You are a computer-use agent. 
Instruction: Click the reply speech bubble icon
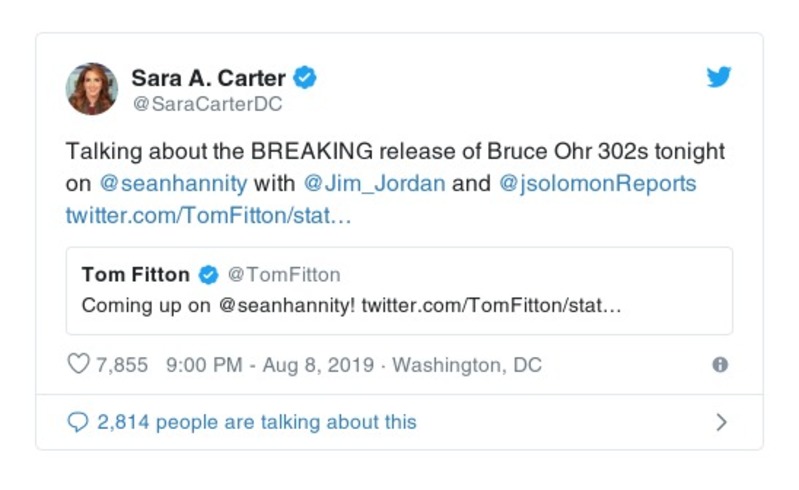tap(78, 422)
